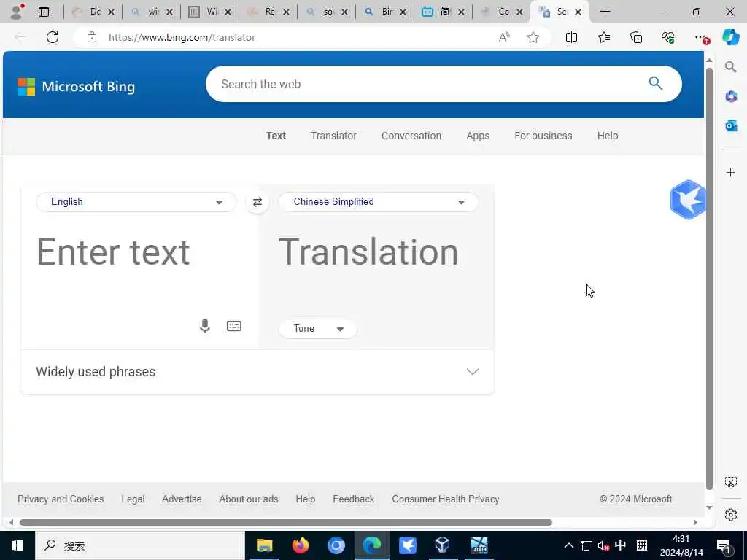
Task: Toggle split screen icon in toolbar
Action: 571,37
